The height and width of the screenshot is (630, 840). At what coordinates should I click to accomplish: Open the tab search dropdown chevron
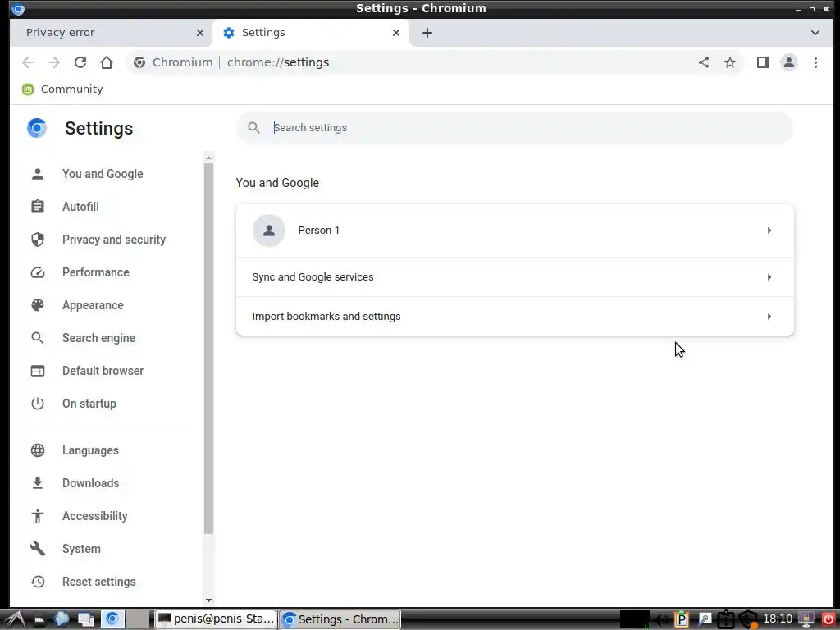tap(815, 33)
